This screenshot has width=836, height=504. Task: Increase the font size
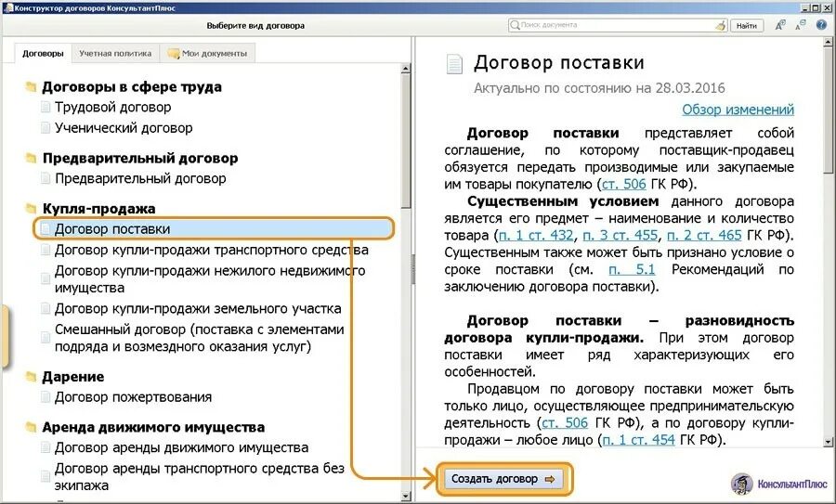click(780, 25)
